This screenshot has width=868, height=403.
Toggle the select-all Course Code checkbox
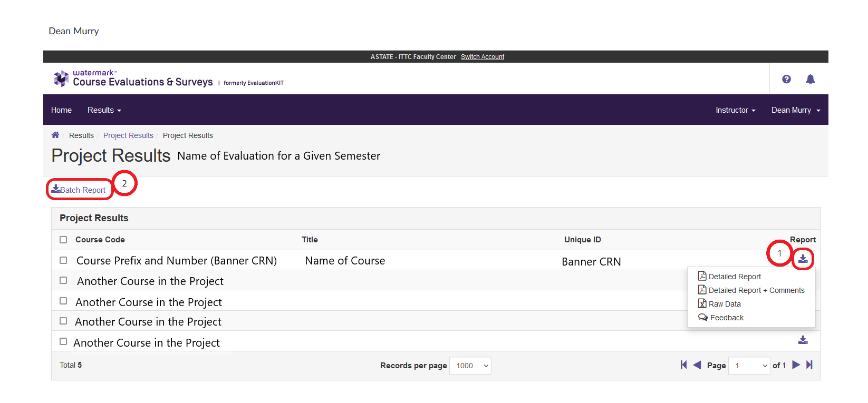[x=63, y=240]
